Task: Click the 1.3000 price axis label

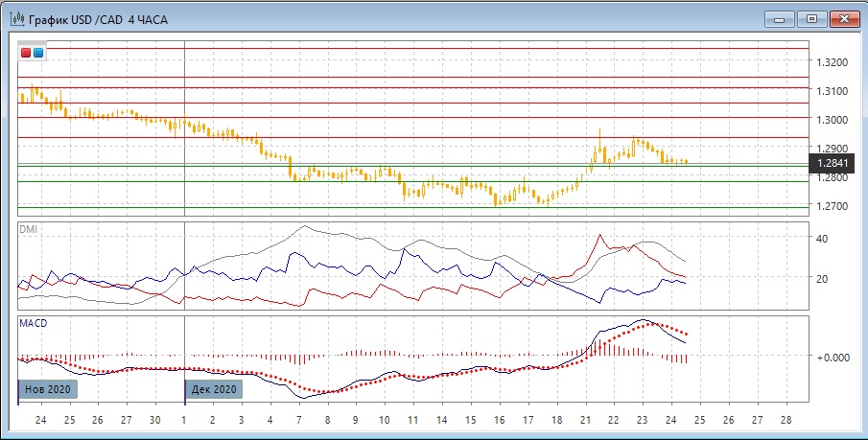Action: [x=831, y=120]
